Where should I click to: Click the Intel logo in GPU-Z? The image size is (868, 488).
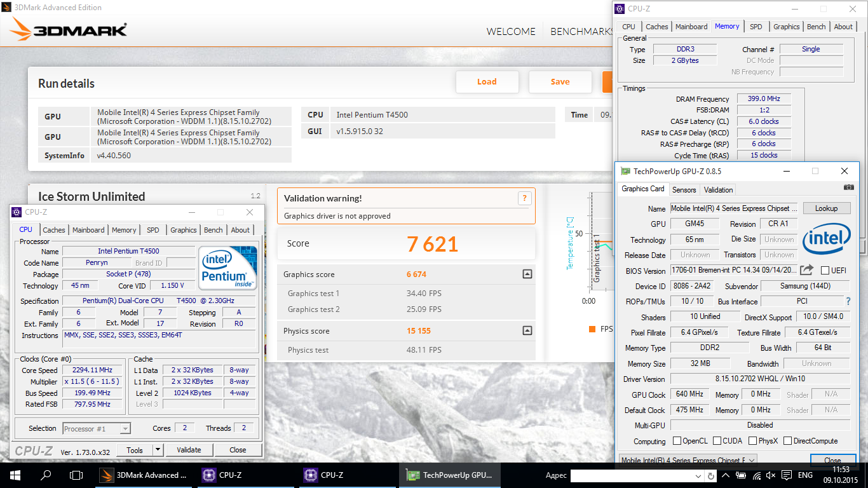click(x=826, y=238)
